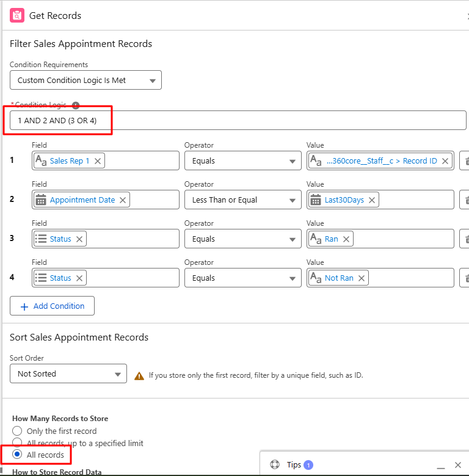Click the Get Records element icon
Screen dimensions: 469x476
pos(16,15)
